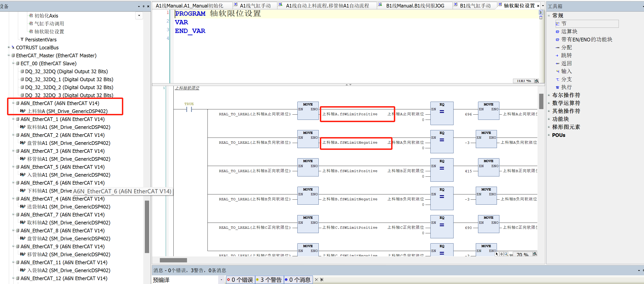Toggle the 0 个错误 error filter

(240, 279)
